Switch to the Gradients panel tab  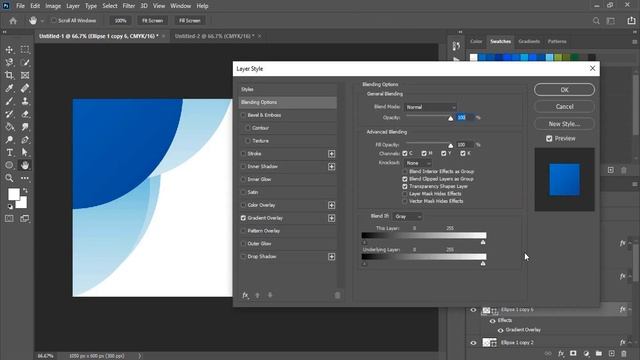529,41
